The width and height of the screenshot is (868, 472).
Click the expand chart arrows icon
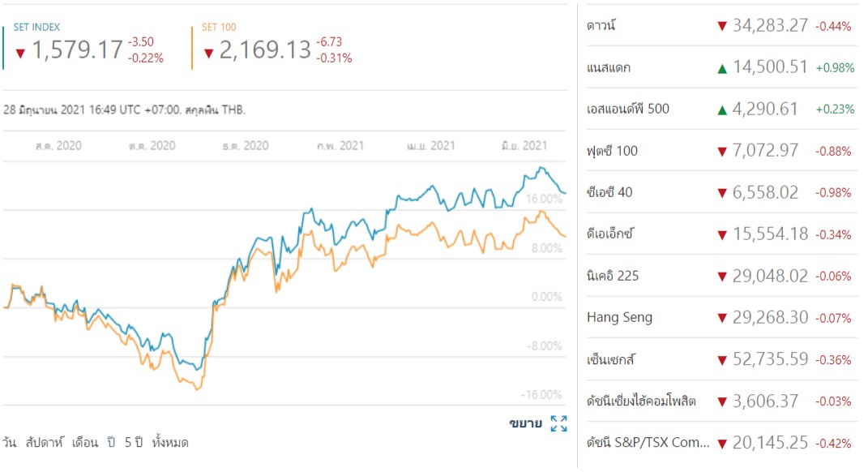tap(558, 423)
